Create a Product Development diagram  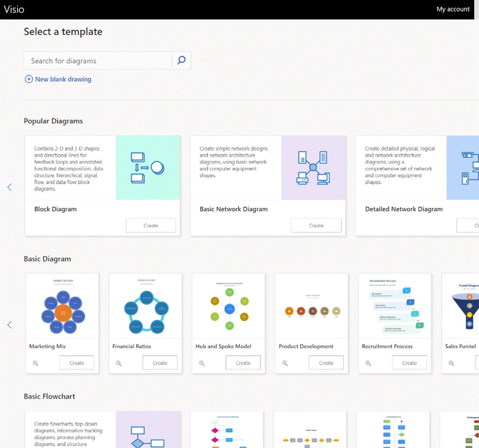coord(326,363)
